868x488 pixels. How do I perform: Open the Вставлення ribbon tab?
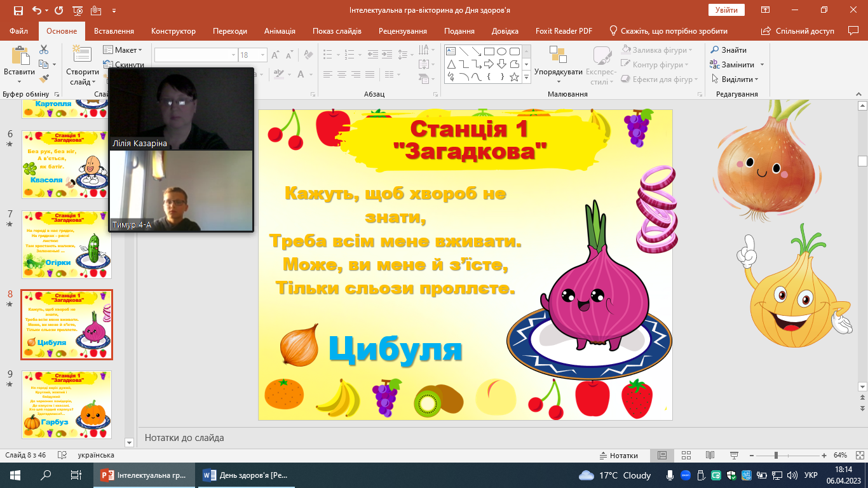114,31
